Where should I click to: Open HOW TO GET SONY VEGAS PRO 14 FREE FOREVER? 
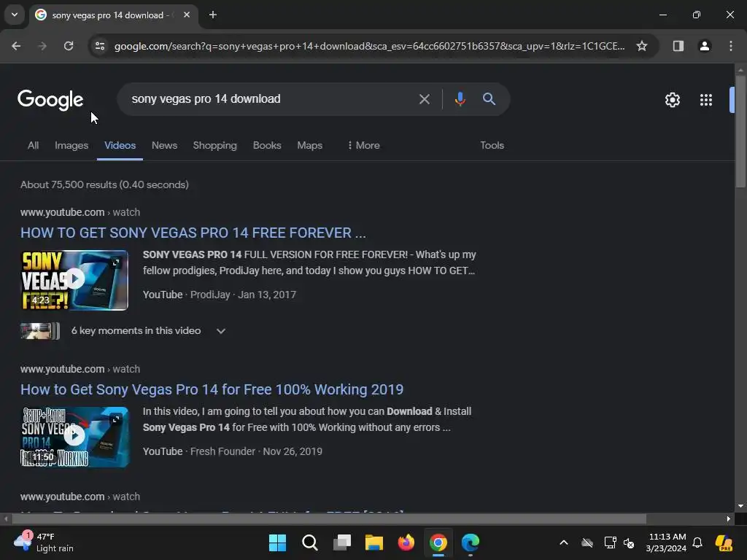pyautogui.click(x=193, y=233)
